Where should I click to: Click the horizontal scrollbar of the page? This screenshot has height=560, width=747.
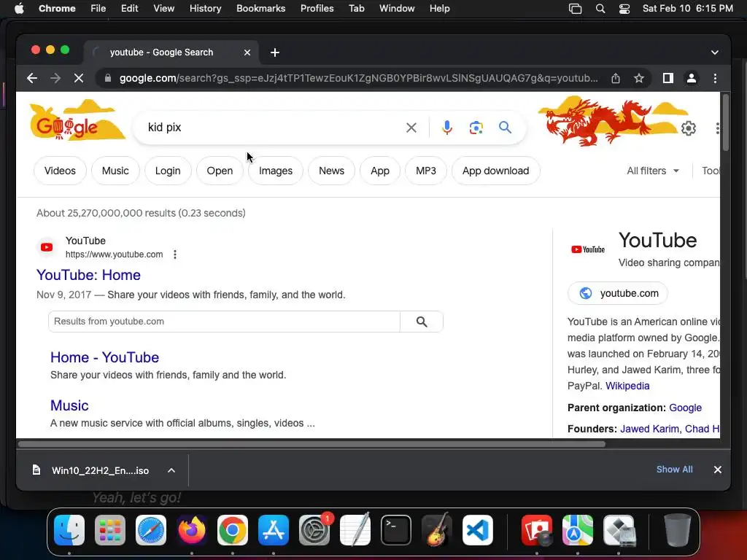pos(311,444)
